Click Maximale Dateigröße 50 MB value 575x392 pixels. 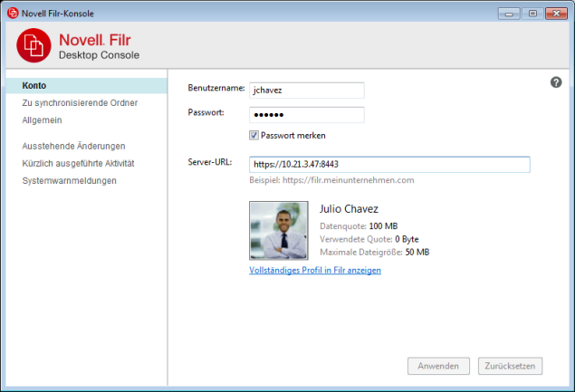(x=417, y=252)
